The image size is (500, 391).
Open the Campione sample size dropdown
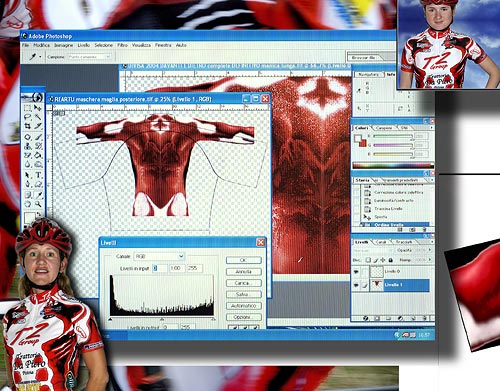[x=89, y=57]
